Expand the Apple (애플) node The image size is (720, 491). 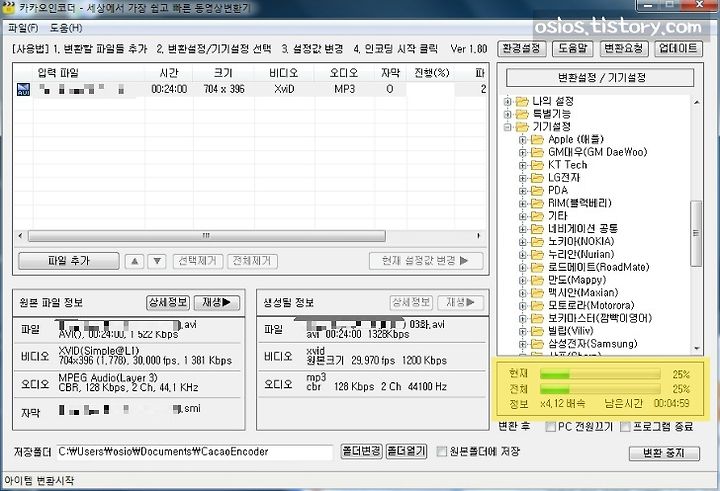tap(523, 140)
